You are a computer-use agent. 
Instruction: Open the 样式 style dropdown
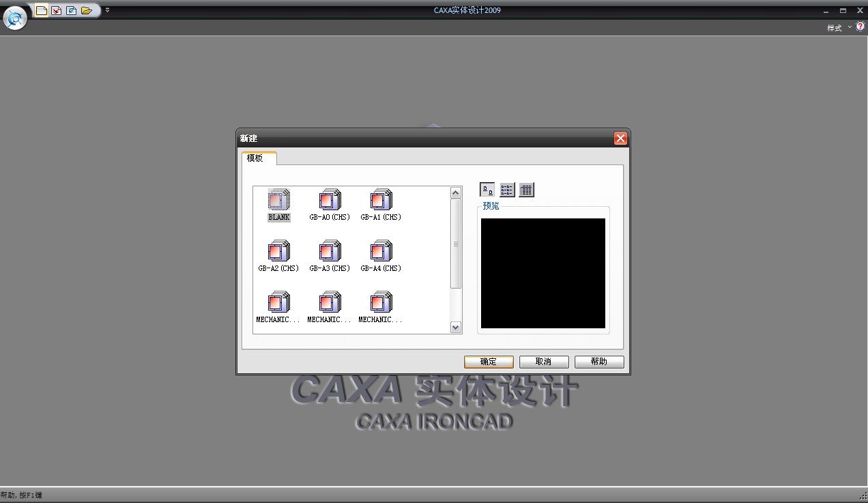(x=839, y=28)
